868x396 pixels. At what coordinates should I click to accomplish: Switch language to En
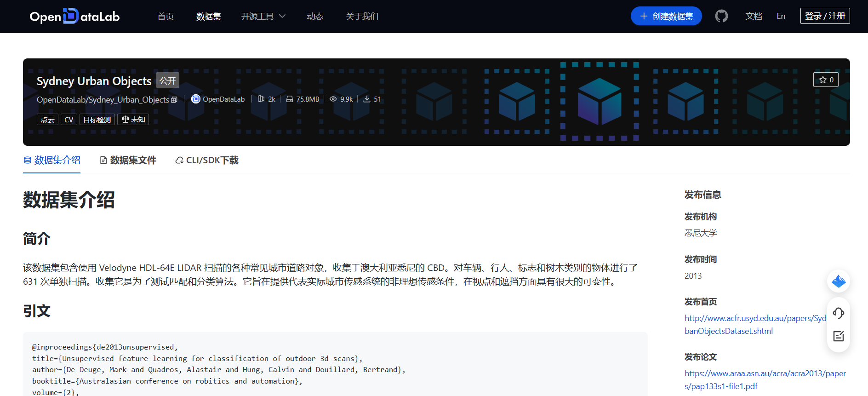coord(781,16)
